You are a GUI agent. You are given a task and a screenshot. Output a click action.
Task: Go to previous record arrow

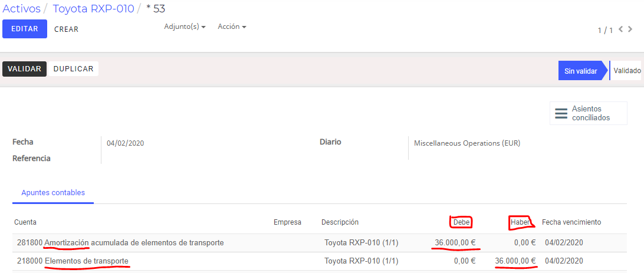tap(621, 29)
